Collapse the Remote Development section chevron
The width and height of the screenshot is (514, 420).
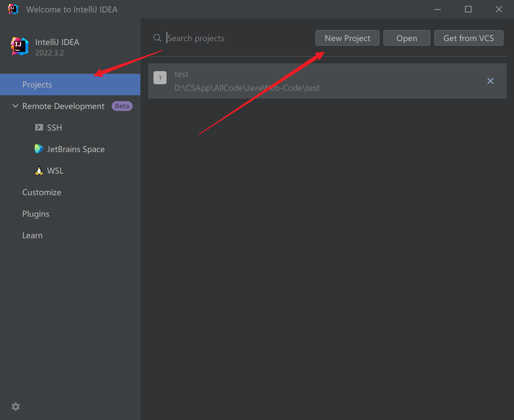click(15, 106)
